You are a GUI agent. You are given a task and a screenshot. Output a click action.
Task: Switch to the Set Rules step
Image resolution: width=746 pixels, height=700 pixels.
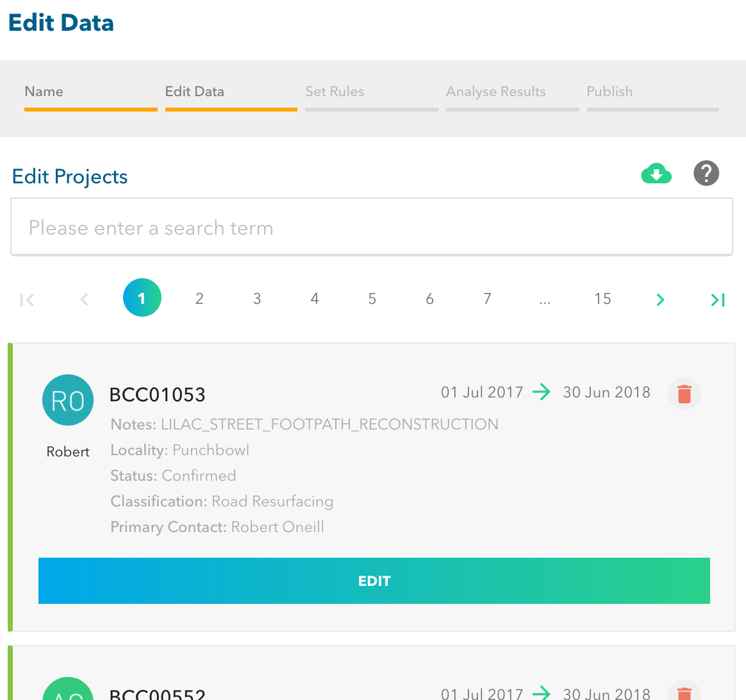[x=335, y=92]
